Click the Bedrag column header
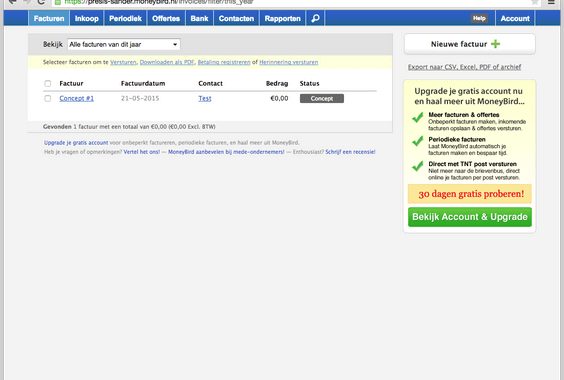This screenshot has height=380, width=564. (277, 83)
